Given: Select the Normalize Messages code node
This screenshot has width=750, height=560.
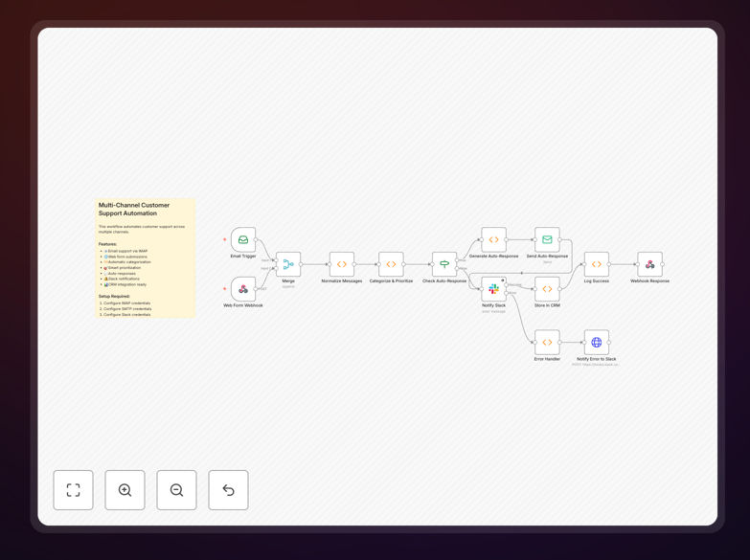Looking at the screenshot, I should [342, 264].
